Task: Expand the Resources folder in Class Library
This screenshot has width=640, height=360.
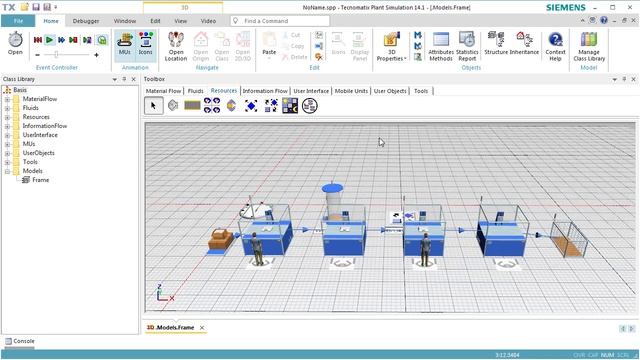Action: coord(7,117)
